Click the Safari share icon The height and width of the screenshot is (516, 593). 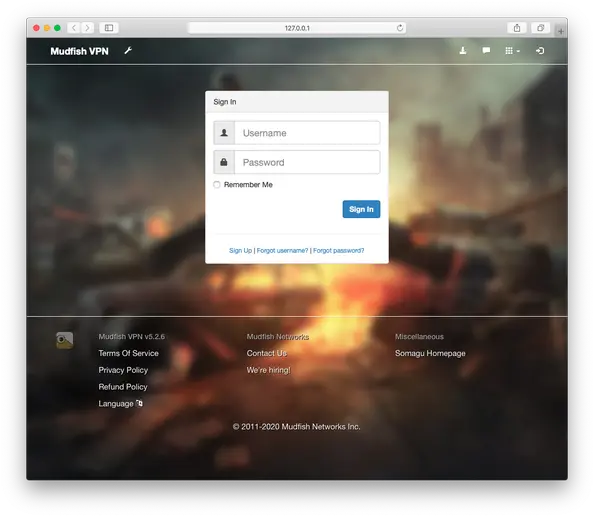point(517,28)
